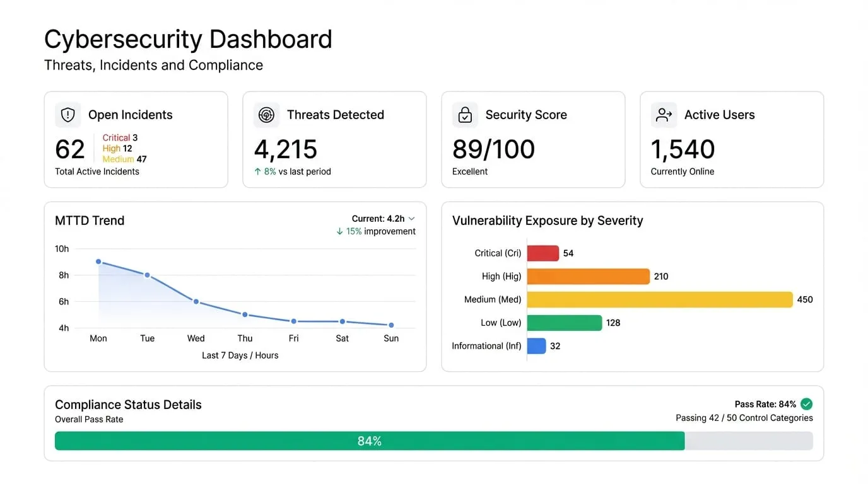Click the MTTD Trend heading
868x484 pixels.
90,221
